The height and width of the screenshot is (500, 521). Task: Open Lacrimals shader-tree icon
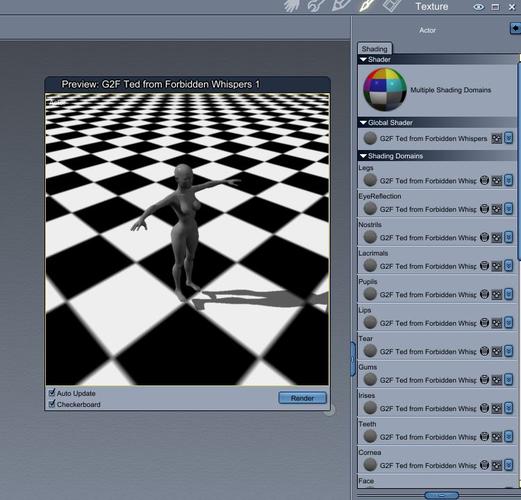pyautogui.click(x=497, y=266)
